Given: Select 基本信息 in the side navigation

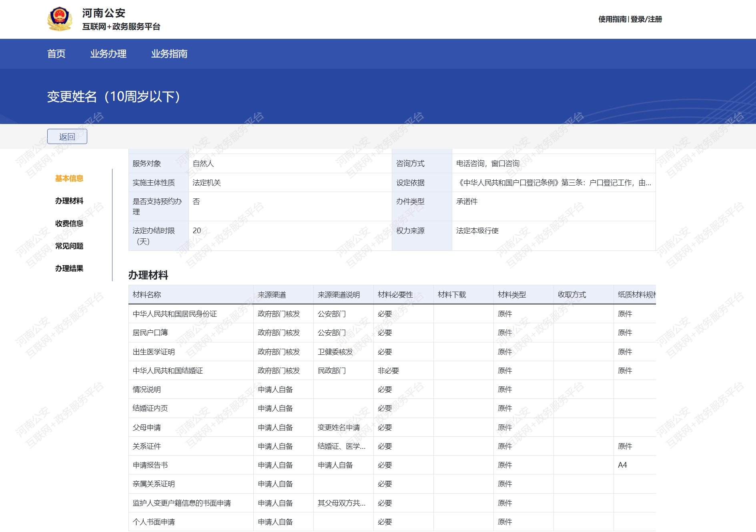Looking at the screenshot, I should click(x=69, y=178).
